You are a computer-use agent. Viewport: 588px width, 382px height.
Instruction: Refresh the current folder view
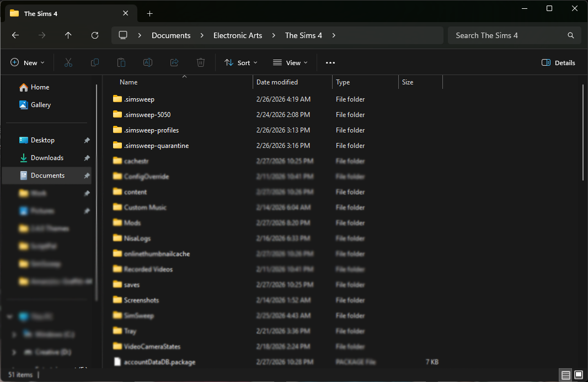[x=95, y=35]
